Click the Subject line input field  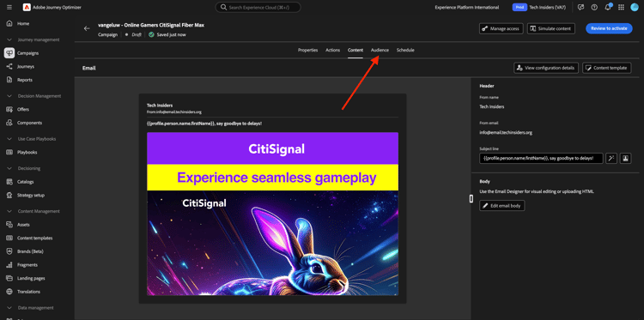[x=541, y=158]
